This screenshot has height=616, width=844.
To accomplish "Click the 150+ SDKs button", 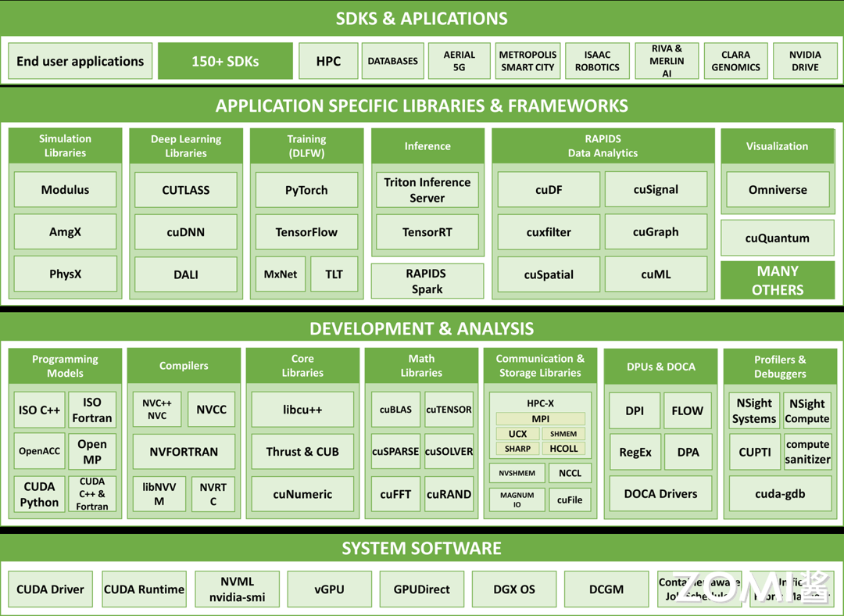I will 225,60.
